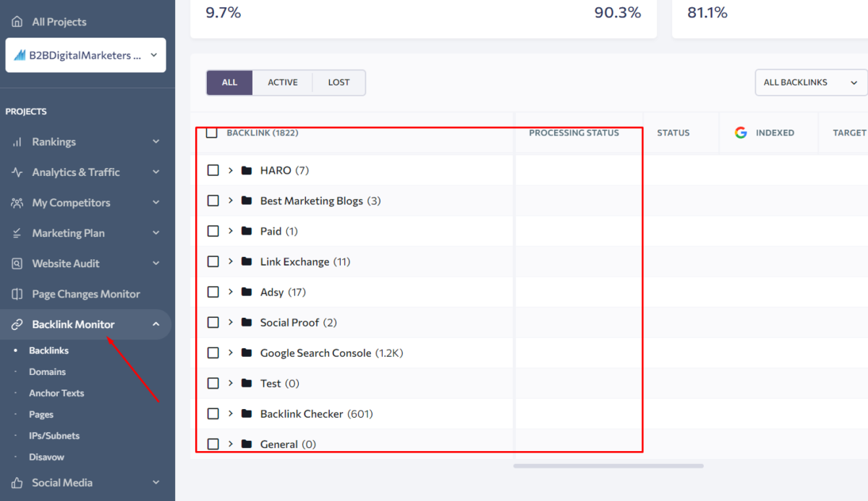868x501 pixels.
Task: Expand the Adsy folder
Action: click(231, 292)
